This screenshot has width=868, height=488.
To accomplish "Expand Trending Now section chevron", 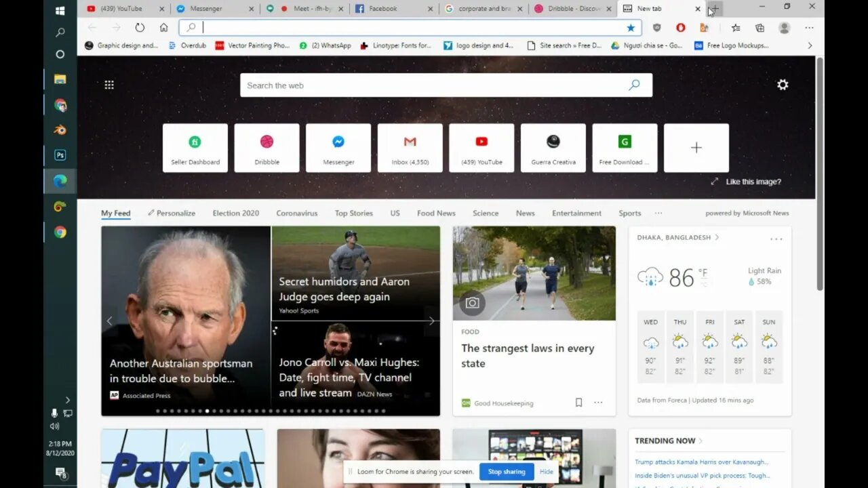I will tap(701, 441).
